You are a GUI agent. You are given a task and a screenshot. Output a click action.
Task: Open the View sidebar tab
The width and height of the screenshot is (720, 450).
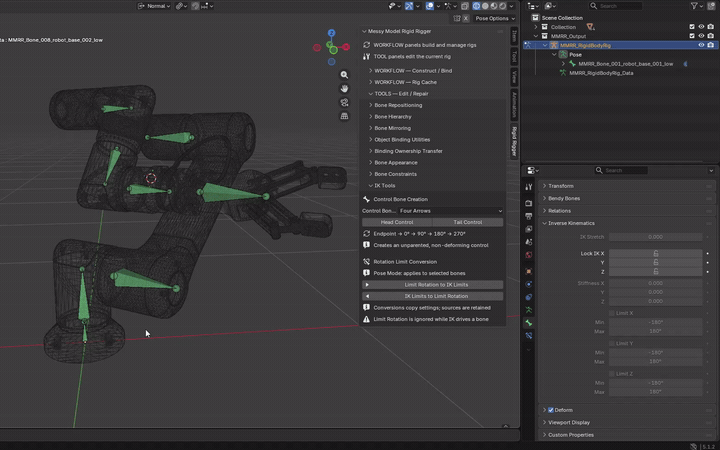tap(514, 77)
